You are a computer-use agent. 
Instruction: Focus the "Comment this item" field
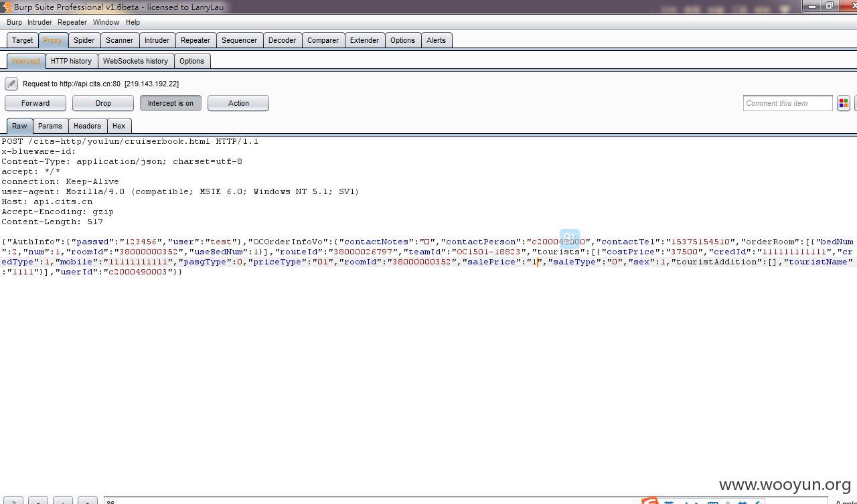point(787,103)
